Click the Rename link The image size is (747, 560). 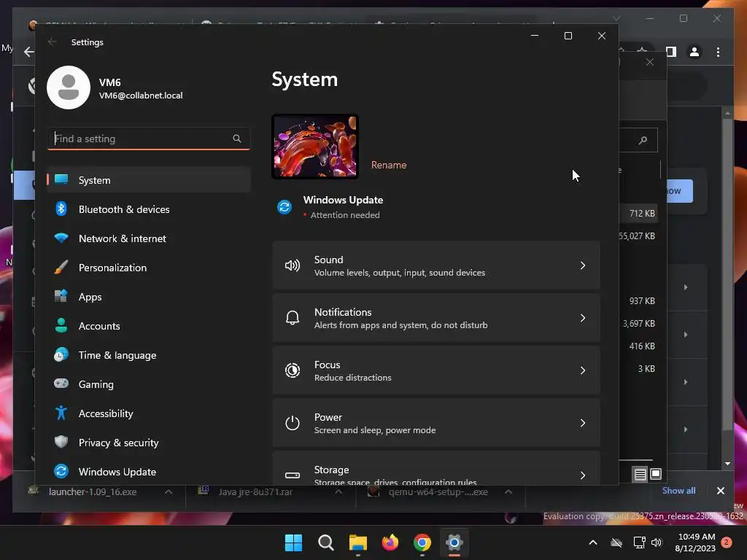pyautogui.click(x=389, y=165)
